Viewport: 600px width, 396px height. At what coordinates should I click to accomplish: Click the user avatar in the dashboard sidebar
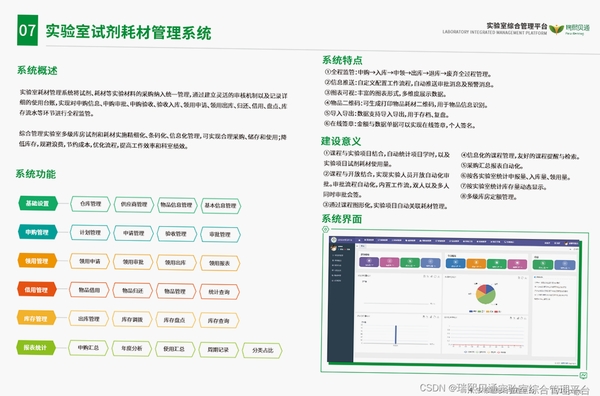334,248
